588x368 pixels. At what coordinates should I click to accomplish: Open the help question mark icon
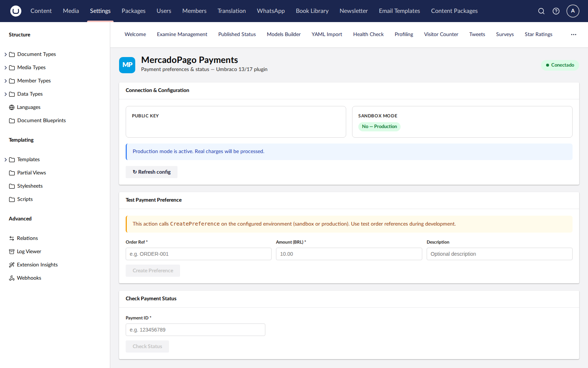coord(556,11)
